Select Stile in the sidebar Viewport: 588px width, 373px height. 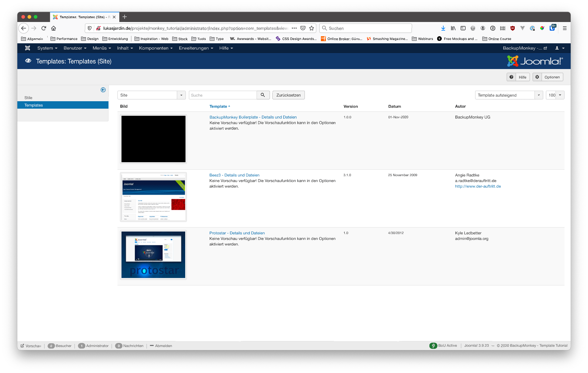click(x=28, y=98)
